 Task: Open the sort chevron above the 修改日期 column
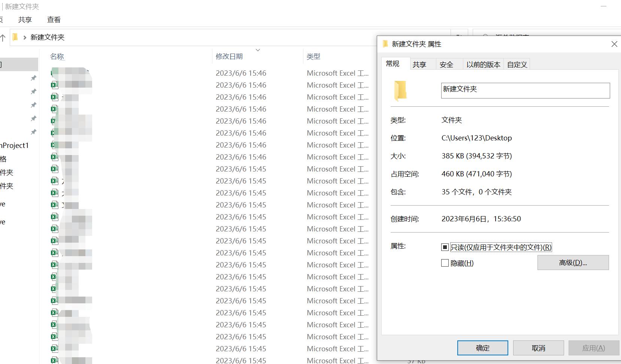[x=258, y=50]
